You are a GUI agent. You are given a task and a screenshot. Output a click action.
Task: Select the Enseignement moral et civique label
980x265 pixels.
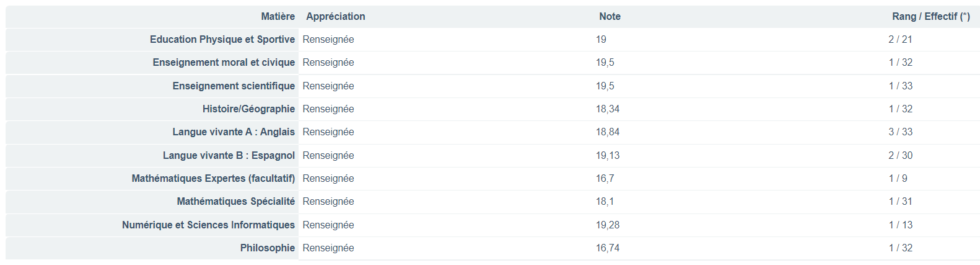[224, 63]
